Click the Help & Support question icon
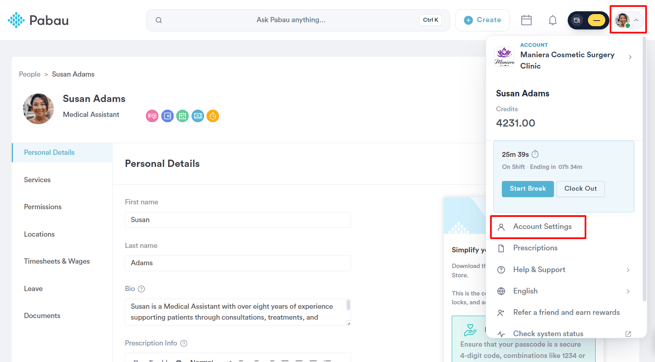 (x=501, y=270)
